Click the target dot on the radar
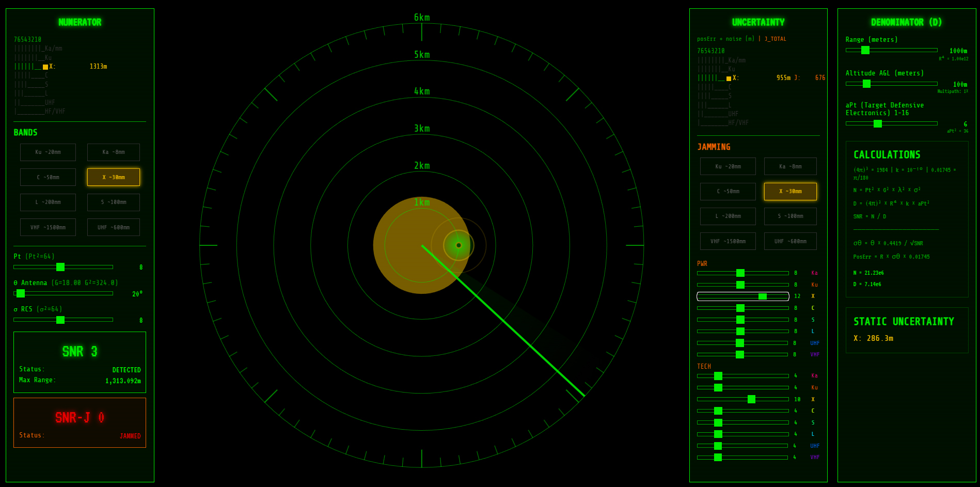The height and width of the screenshot is (487, 980). [x=459, y=245]
